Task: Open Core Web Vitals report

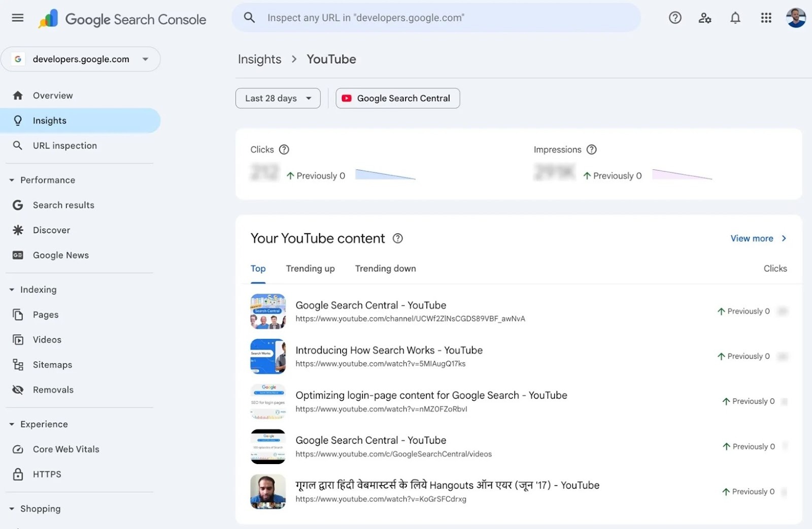Action: point(65,449)
